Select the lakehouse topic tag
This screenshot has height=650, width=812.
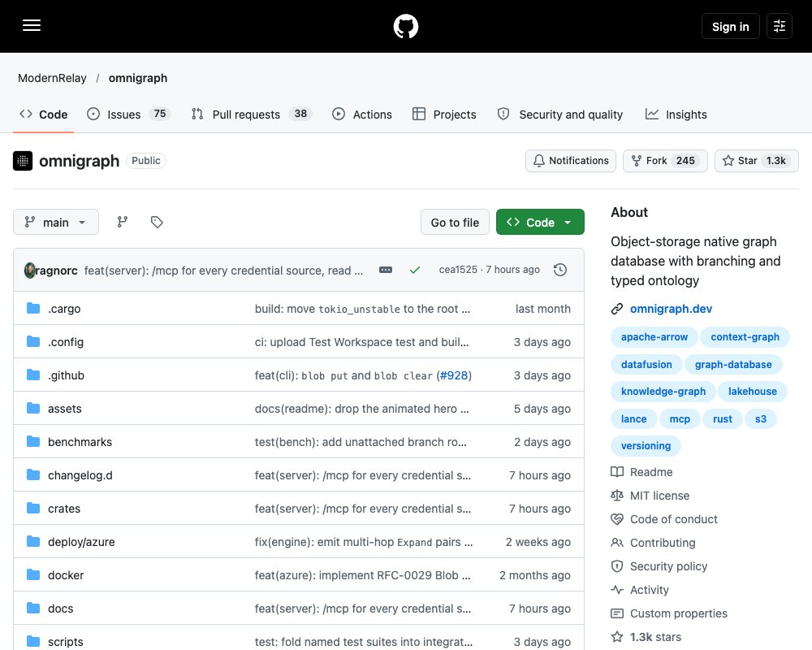(753, 392)
